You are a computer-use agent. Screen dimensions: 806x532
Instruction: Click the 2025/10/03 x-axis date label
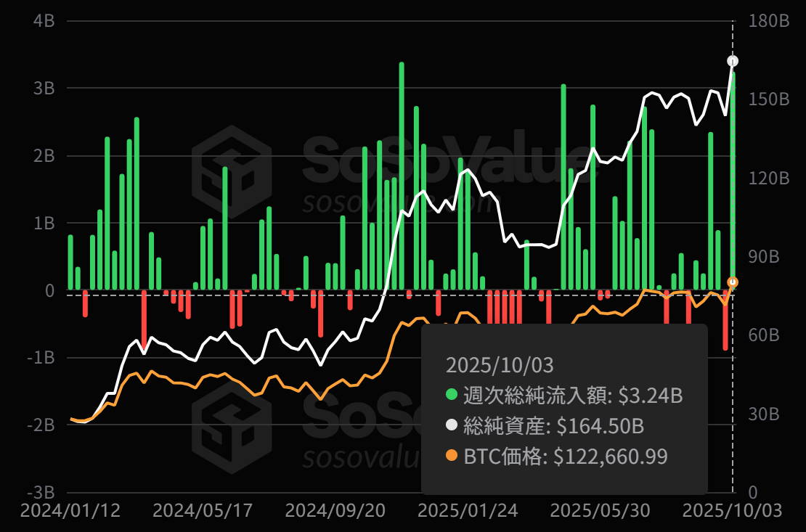[x=732, y=510]
